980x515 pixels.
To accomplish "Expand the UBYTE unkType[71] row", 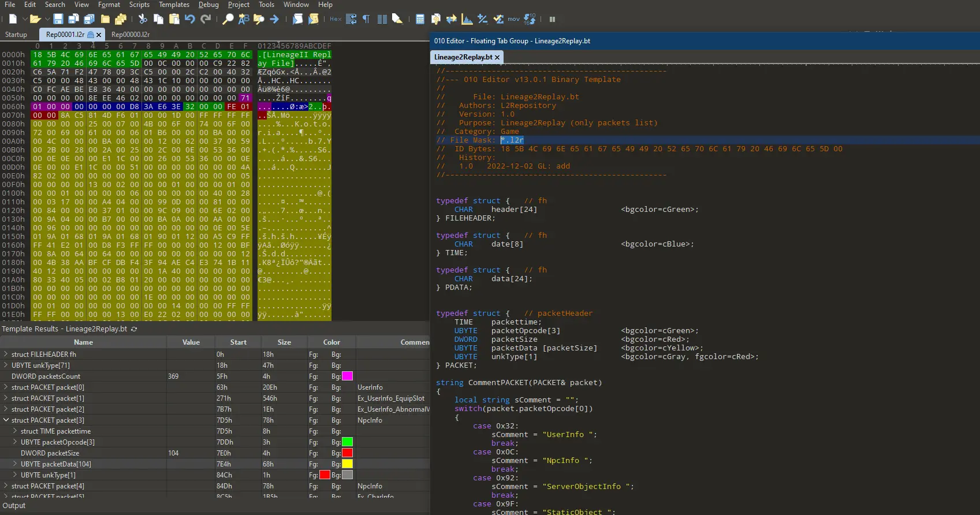I will pyautogui.click(x=6, y=365).
